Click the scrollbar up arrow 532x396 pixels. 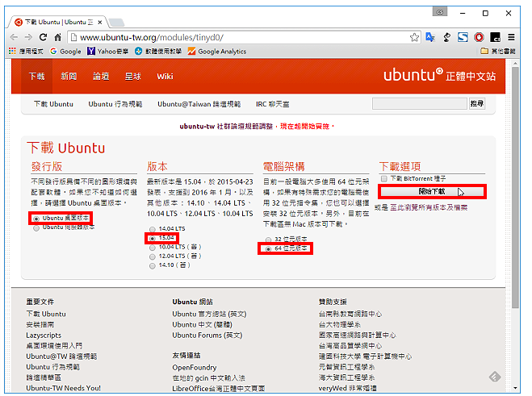[515, 64]
